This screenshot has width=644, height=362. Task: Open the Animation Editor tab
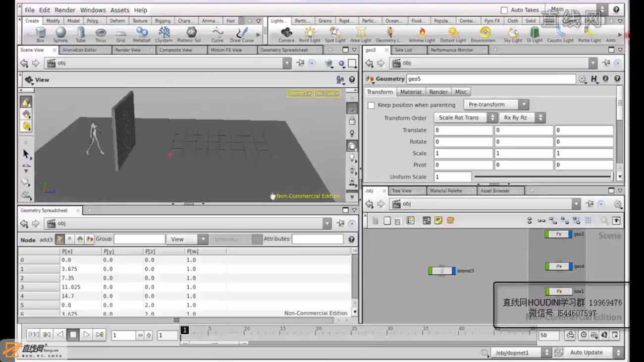point(80,50)
